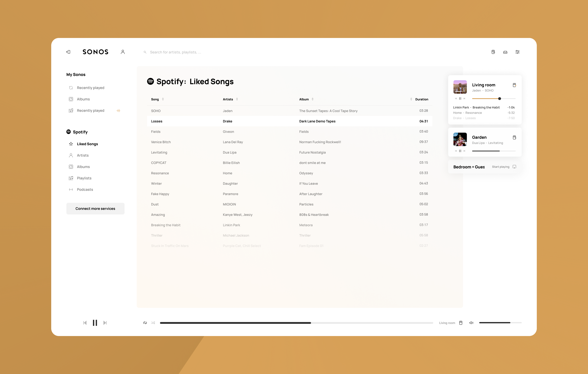Click speaker icon next to bottom Living room label
The width and height of the screenshot is (588, 374).
pyautogui.click(x=461, y=323)
